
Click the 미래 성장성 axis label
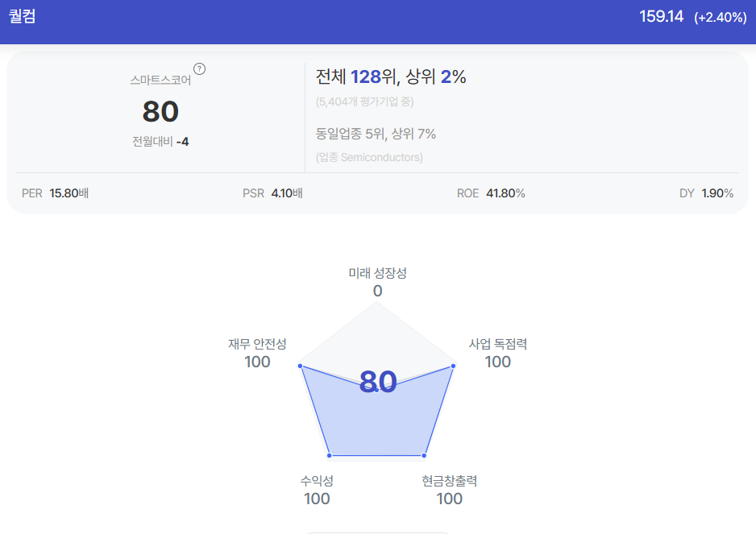pos(377,273)
